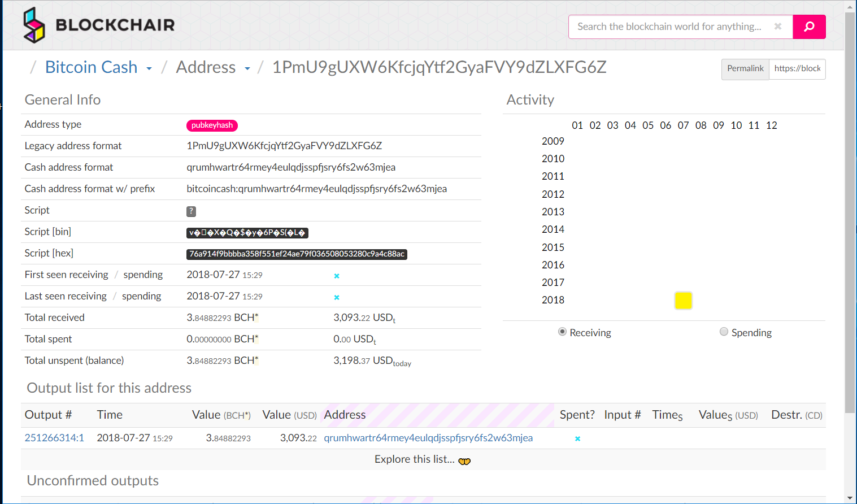Click the Time column header
857x504 pixels.
[110, 415]
